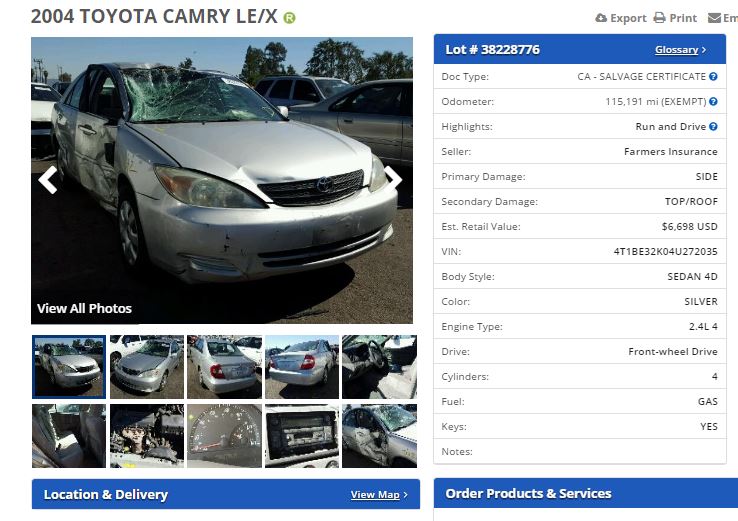Advance to next photo with right arrow
738x521 pixels.
[x=393, y=178]
